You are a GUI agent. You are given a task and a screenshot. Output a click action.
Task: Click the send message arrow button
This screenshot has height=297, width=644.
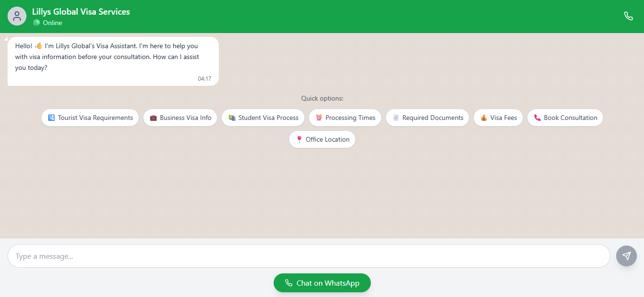627,256
